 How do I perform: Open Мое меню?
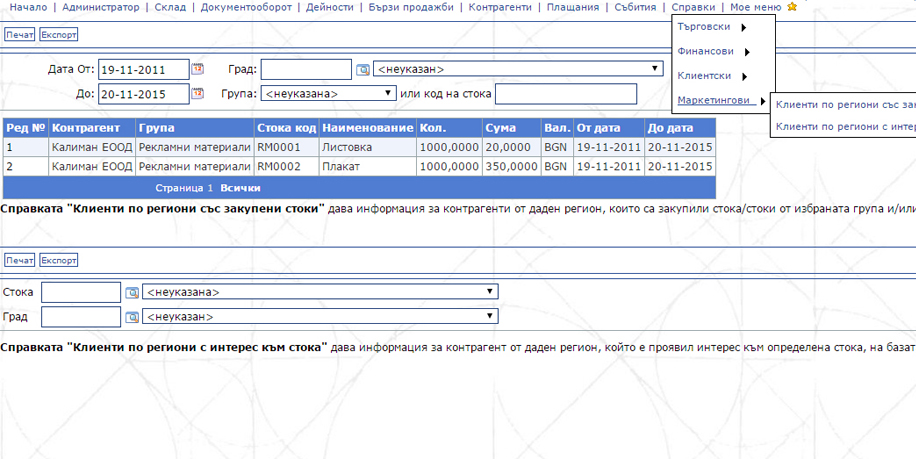[x=755, y=7]
